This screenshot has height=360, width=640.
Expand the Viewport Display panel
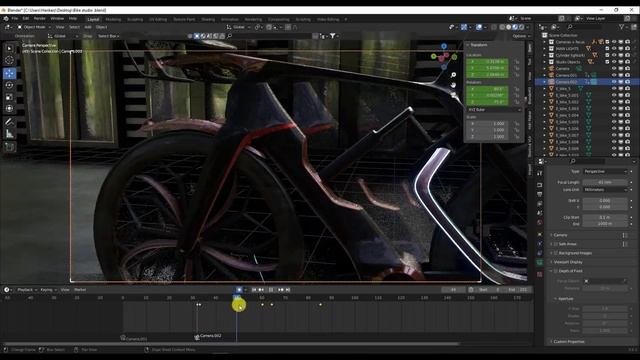[568, 262]
